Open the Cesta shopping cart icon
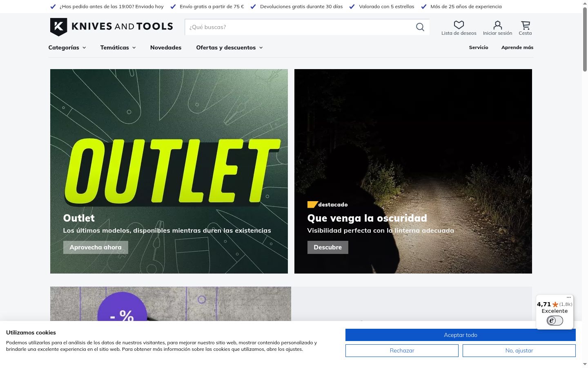 [x=526, y=25]
